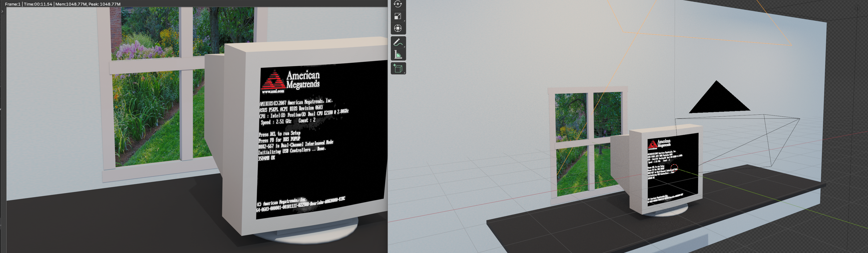The height and width of the screenshot is (253, 868).
Task: Activate the Transform tool
Action: [398, 28]
